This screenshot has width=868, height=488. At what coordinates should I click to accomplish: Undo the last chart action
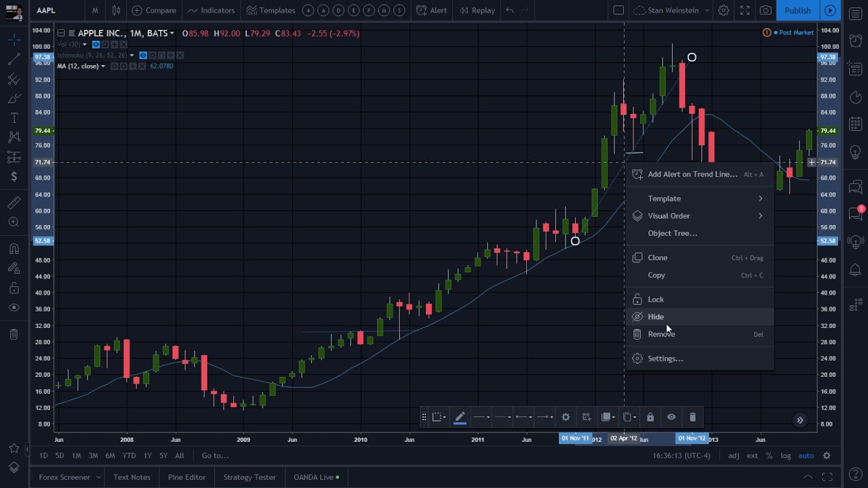509,10
